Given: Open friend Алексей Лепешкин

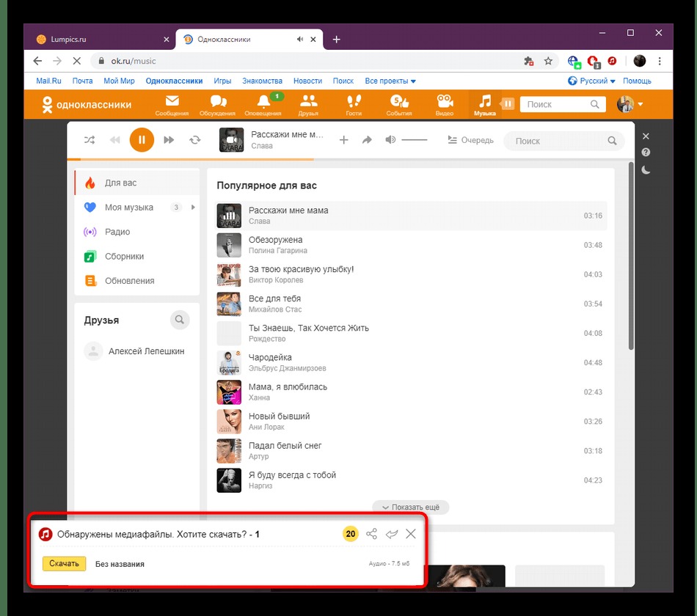Looking at the screenshot, I should point(134,351).
